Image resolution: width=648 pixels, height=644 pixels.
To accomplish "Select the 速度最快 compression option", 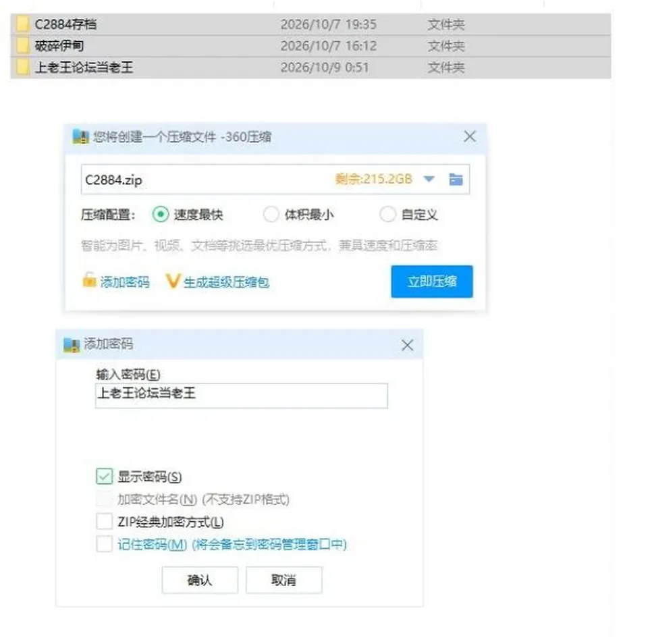I will click(161, 214).
